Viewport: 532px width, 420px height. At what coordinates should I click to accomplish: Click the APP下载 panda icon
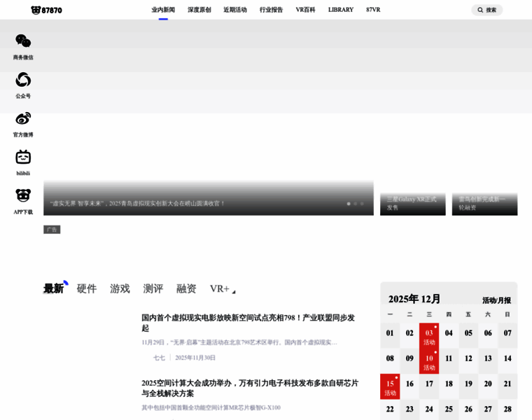tap(23, 195)
